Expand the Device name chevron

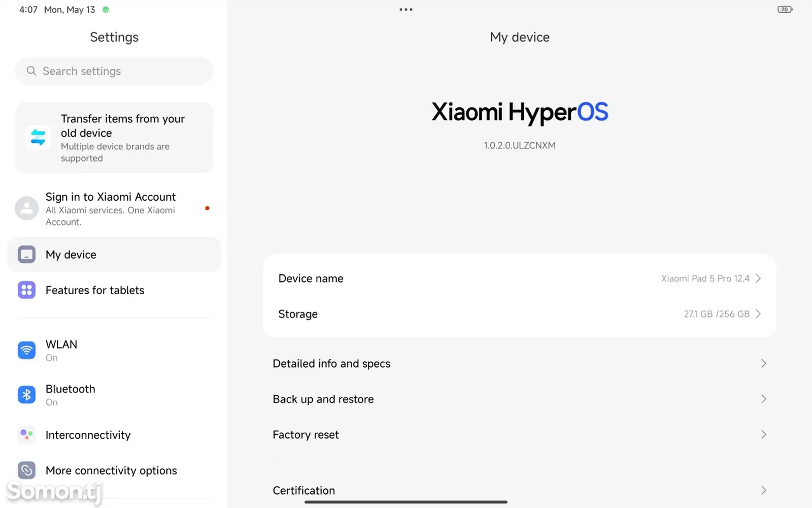tap(758, 278)
